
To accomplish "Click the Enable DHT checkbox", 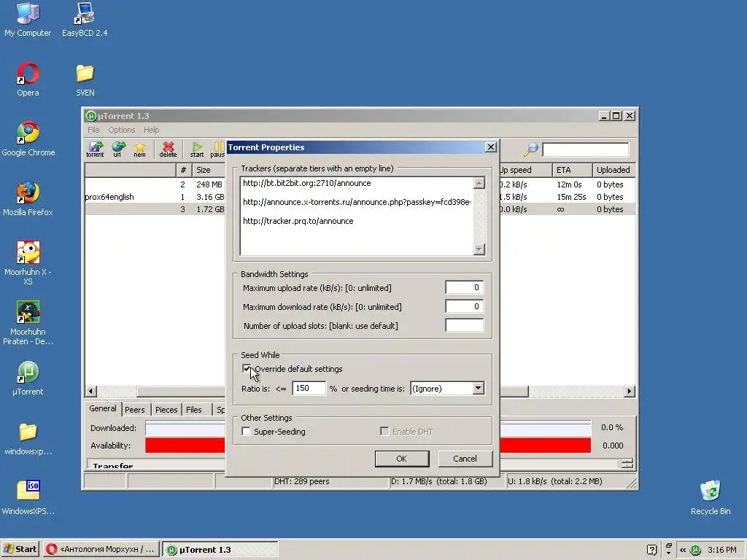I will pos(384,432).
